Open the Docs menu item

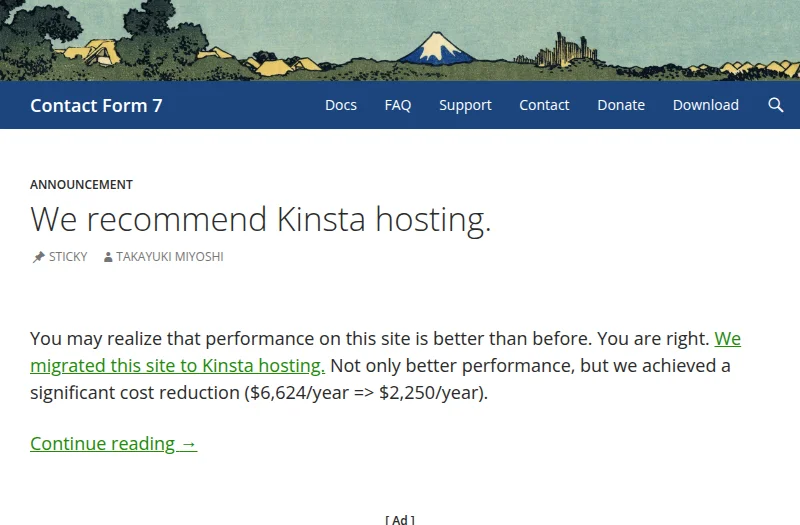(341, 105)
